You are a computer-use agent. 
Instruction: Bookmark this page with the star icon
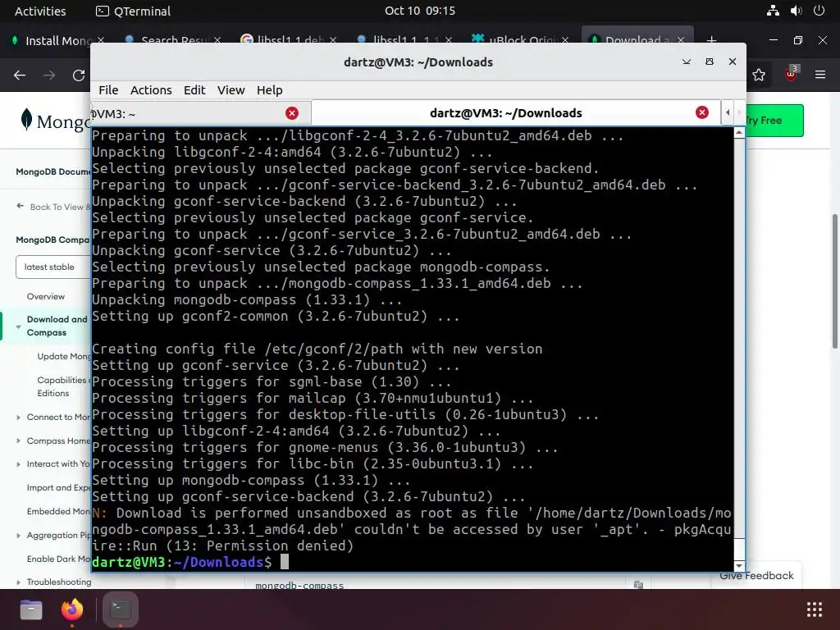[759, 75]
